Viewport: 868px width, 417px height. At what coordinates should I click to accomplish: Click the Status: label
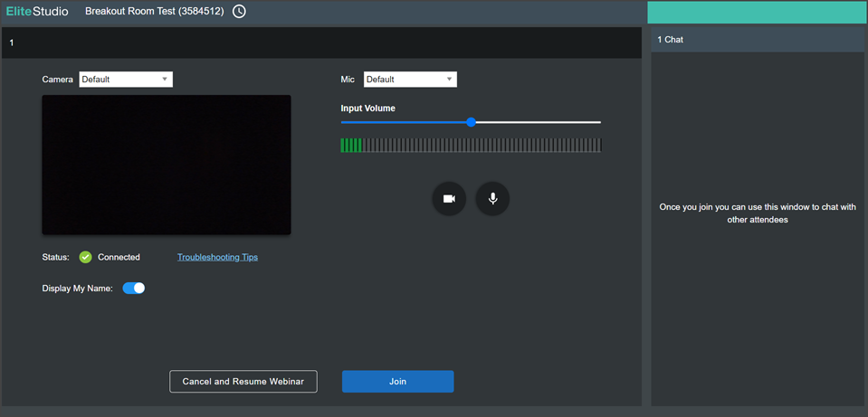[x=56, y=257]
